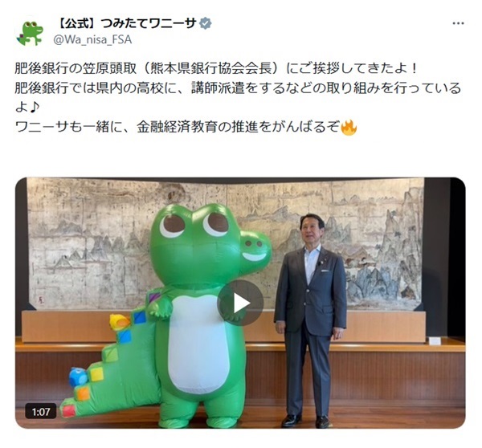This screenshot has height=448, width=482.
Task: Click the green crocodile profile avatar
Action: (30, 33)
